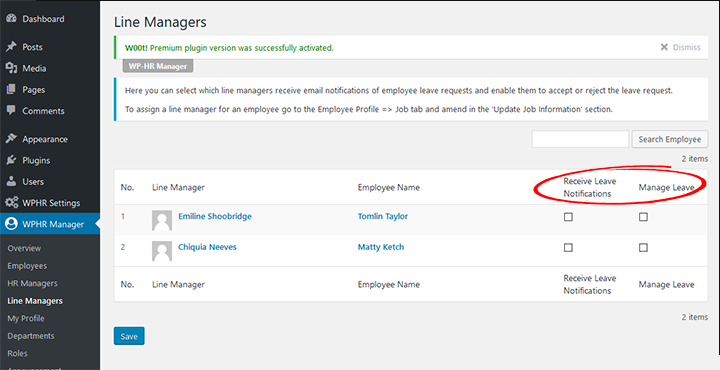
Task: Click the WPHR Manager profile icon
Action: [x=11, y=224]
